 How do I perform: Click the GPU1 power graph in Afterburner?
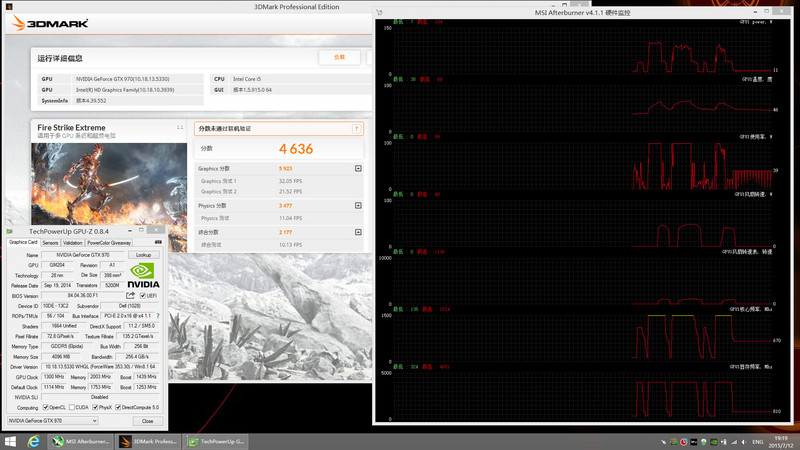(583, 49)
